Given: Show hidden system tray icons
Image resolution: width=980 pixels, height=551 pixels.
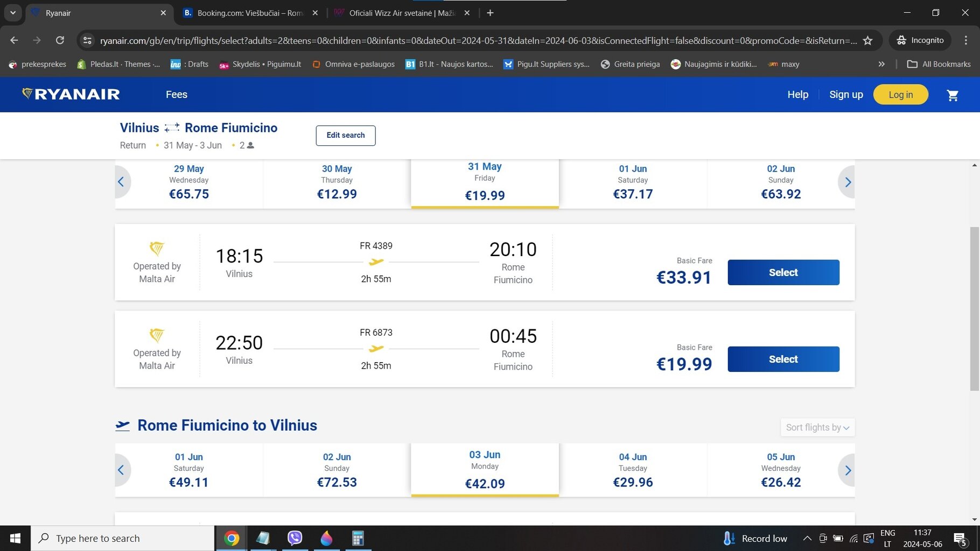Looking at the screenshot, I should (807, 538).
